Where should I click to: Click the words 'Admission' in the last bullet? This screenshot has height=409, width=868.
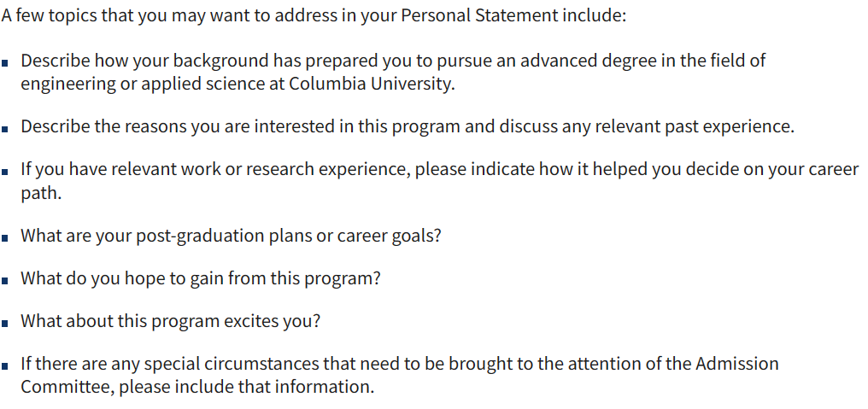point(736,364)
